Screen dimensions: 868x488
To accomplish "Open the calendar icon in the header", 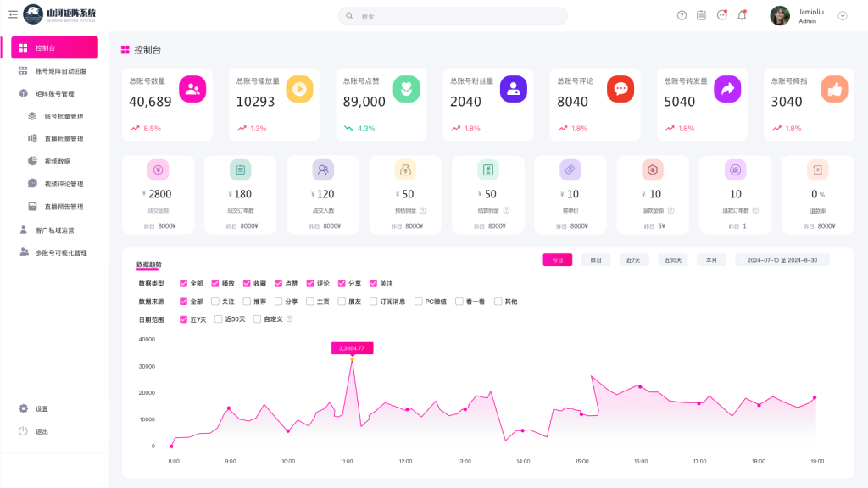I will tap(701, 15).
